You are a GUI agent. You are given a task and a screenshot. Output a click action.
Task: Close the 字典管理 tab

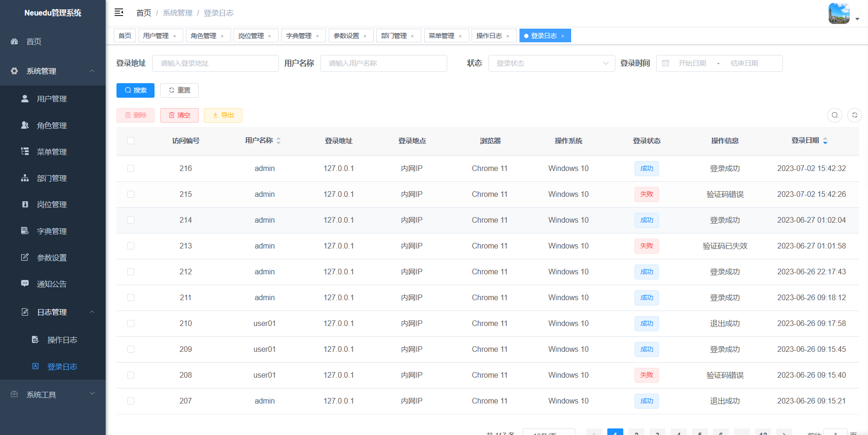[x=318, y=36]
